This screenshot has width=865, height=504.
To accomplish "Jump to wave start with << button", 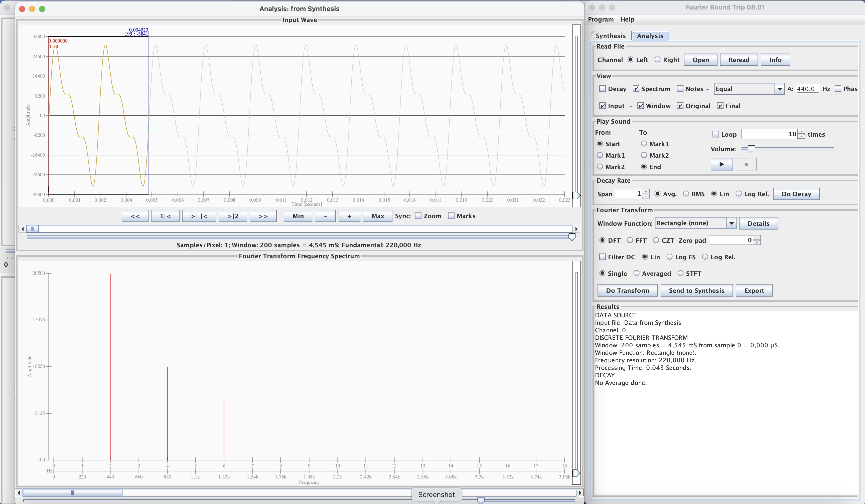I will point(135,216).
